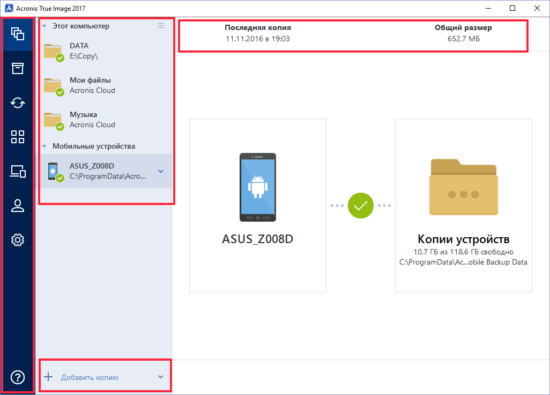Viewport: 550px width, 395px height.
Task: Open the backup list menu icon
Action: pyautogui.click(x=161, y=26)
